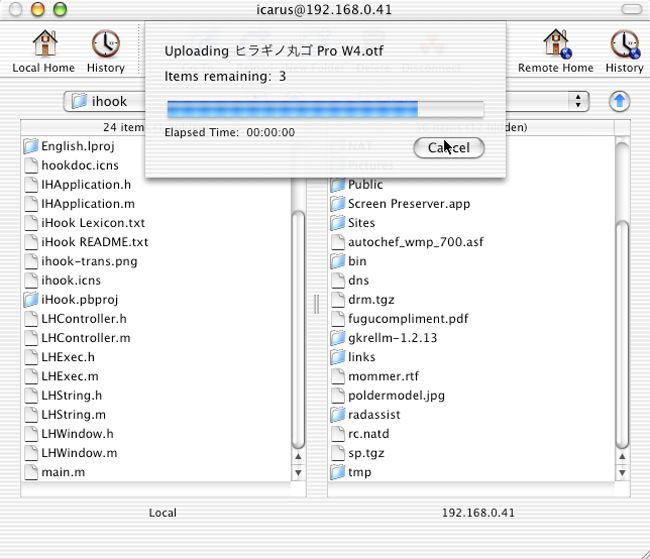Select iHook Lexicon.txt in local list

93,223
